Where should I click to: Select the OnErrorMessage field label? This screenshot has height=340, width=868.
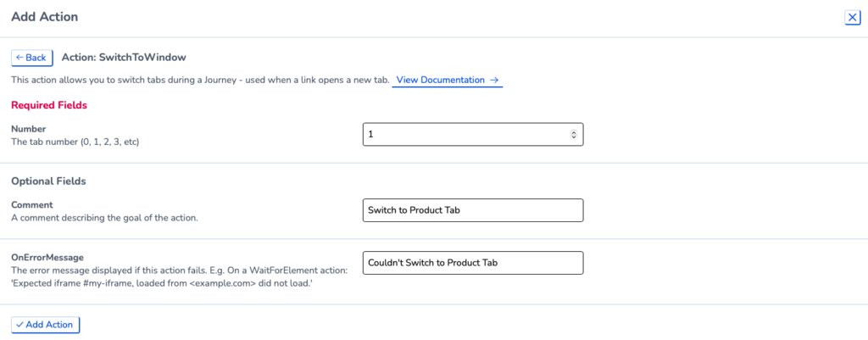point(47,258)
